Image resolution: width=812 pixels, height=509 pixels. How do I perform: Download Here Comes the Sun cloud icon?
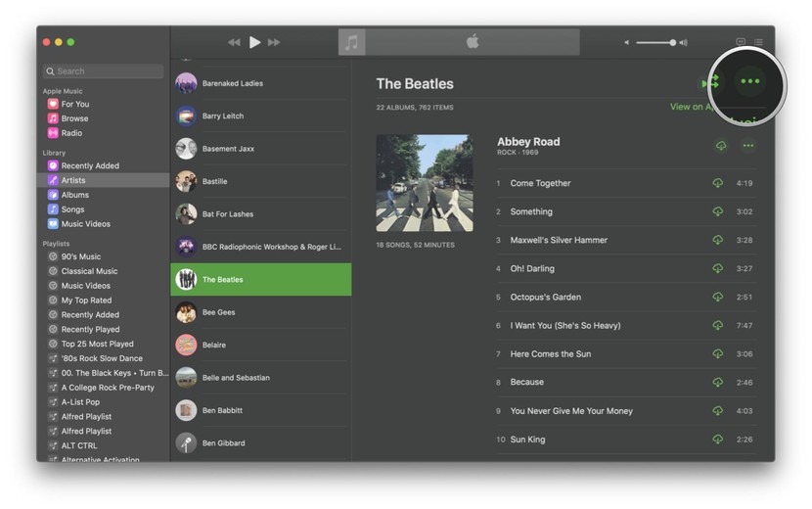[717, 354]
